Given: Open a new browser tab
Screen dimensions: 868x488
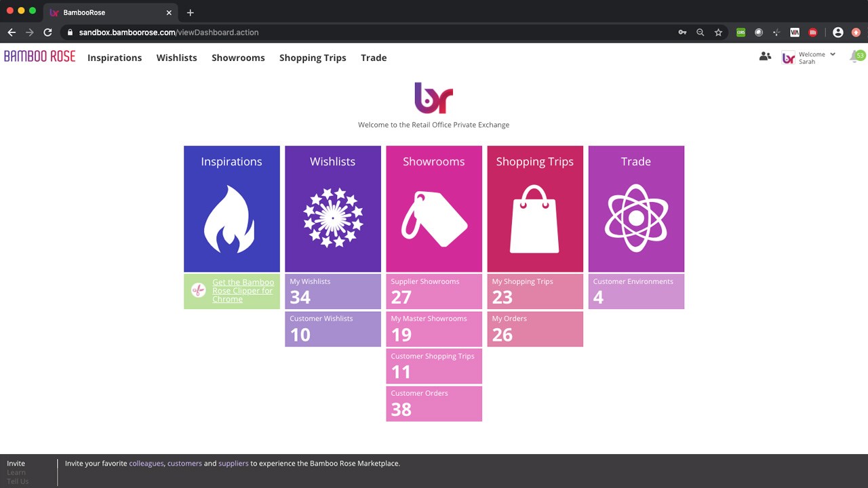Looking at the screenshot, I should 190,12.
